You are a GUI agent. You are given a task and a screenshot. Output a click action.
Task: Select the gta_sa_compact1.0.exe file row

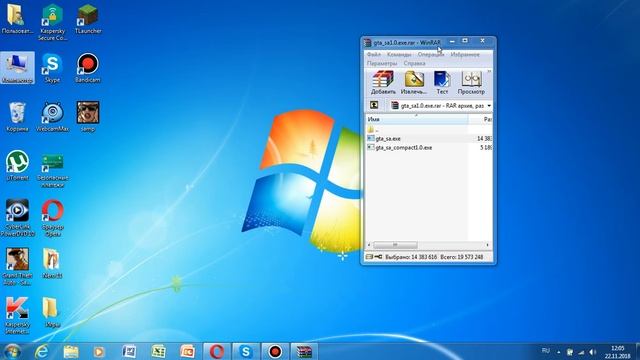click(x=429, y=147)
